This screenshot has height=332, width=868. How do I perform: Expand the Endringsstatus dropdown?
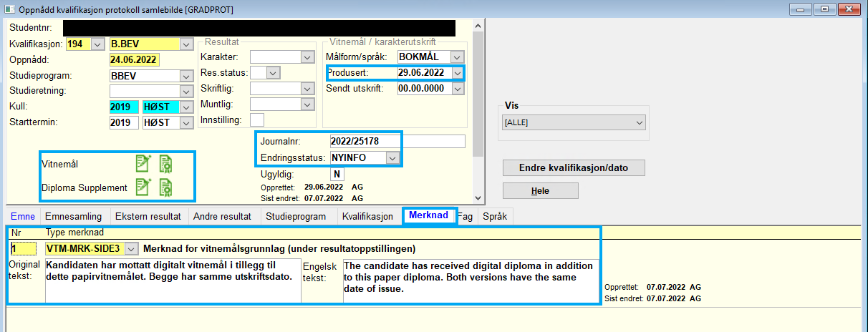pyautogui.click(x=392, y=157)
